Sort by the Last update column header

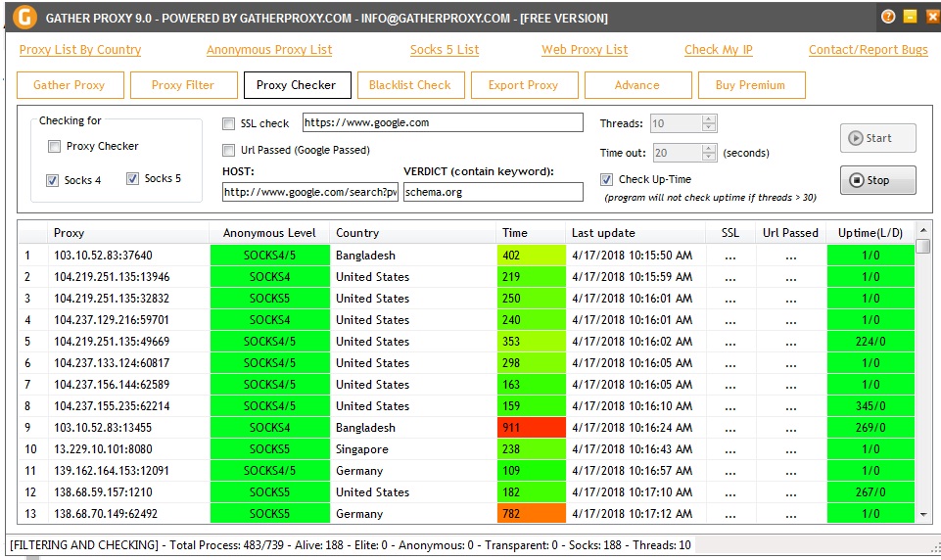(635, 233)
